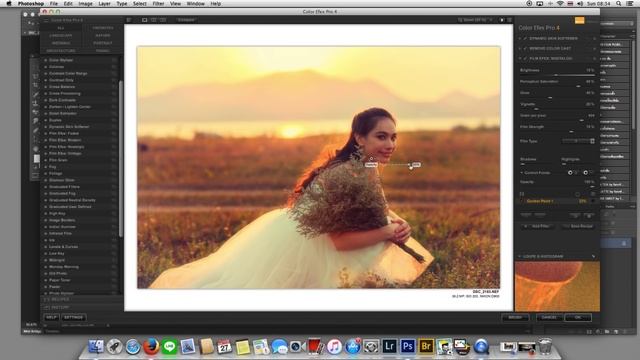
Task: Click the Brush button
Action: (x=515, y=317)
